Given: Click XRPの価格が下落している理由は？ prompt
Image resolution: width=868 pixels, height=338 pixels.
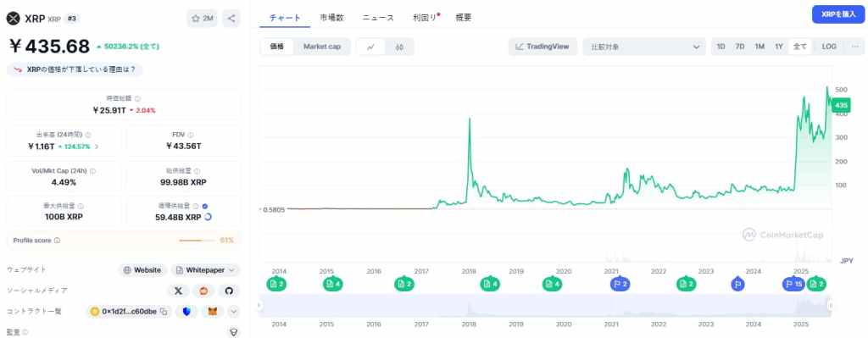Looking at the screenshot, I should coord(75,70).
